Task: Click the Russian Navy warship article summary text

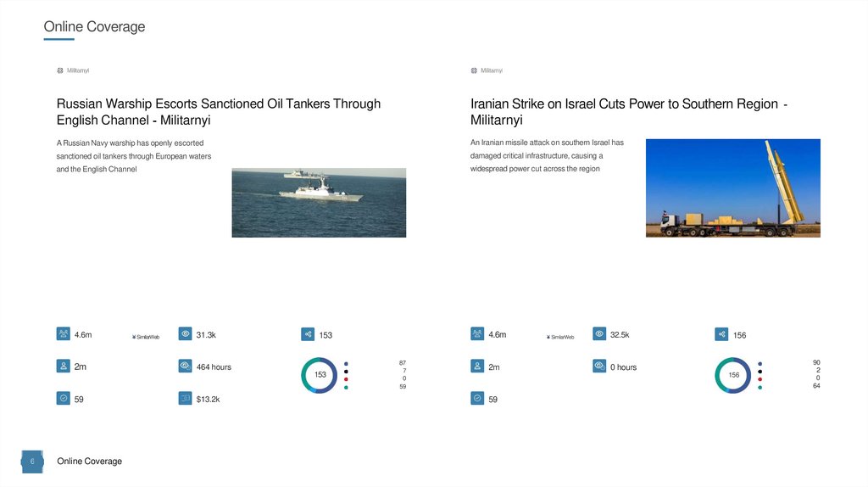Action: [133, 156]
